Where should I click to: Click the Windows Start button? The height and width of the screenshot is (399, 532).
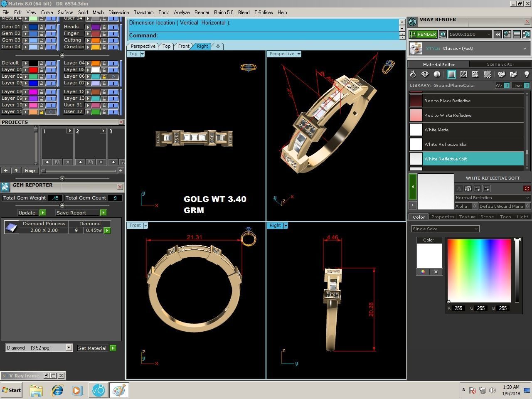12,390
